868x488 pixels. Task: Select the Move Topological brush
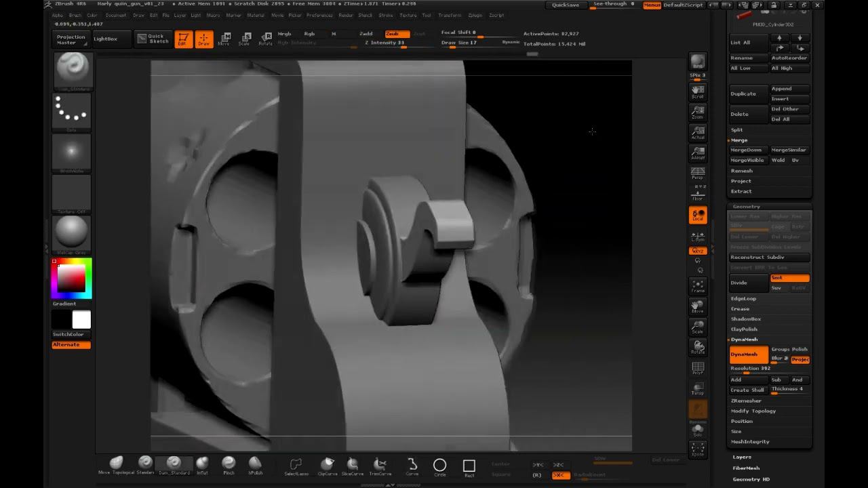tap(117, 465)
